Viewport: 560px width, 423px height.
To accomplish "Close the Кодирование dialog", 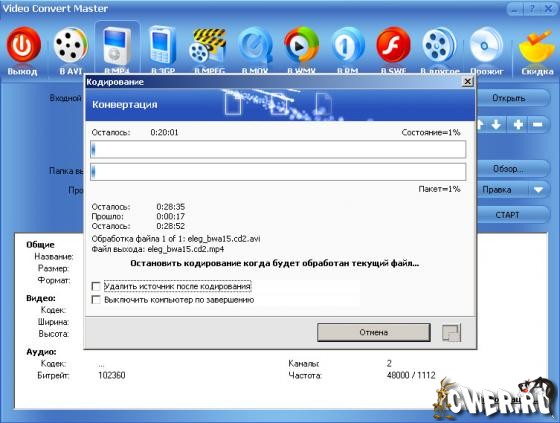I will tap(467, 82).
